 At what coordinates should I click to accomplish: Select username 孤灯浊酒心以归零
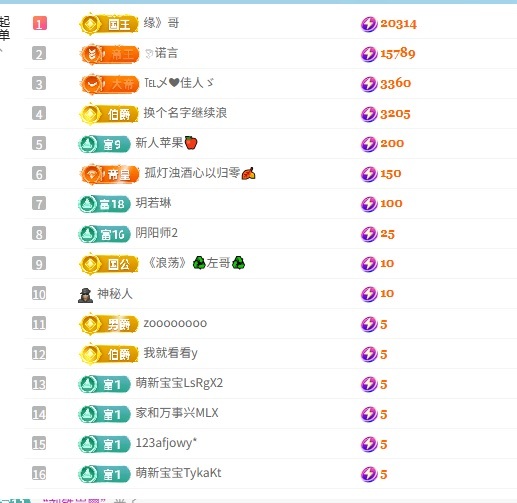(x=200, y=173)
